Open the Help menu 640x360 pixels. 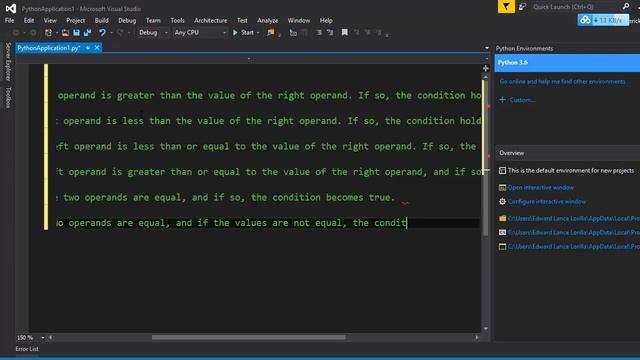pos(326,20)
